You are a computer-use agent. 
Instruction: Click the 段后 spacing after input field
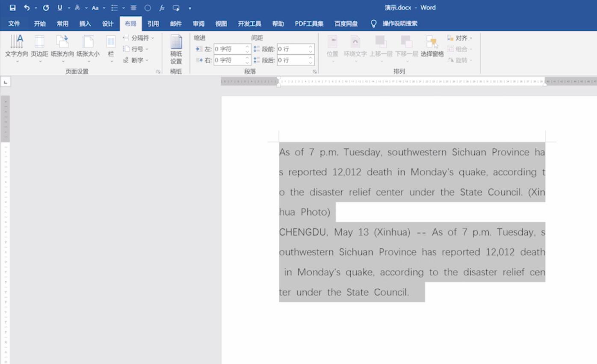tap(293, 60)
